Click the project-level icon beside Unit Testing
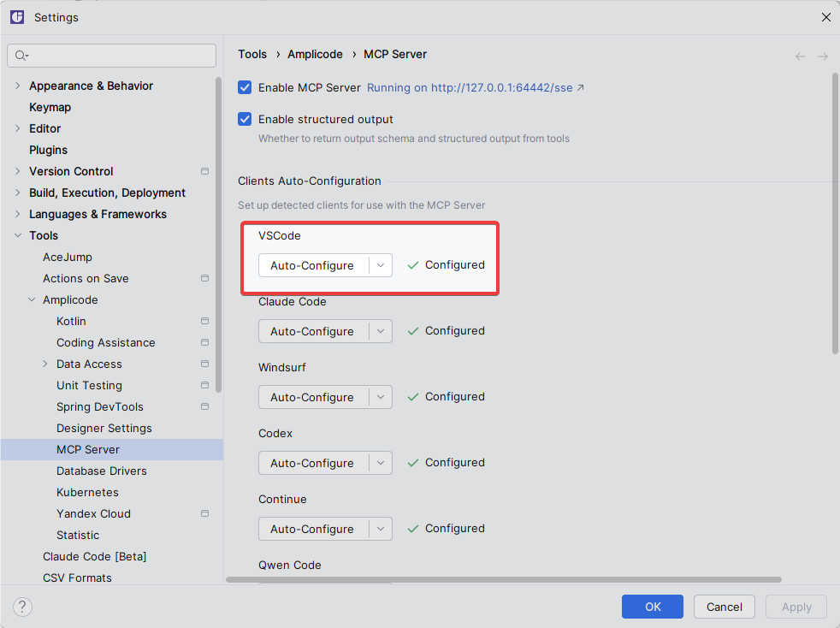840x628 pixels. (204, 385)
